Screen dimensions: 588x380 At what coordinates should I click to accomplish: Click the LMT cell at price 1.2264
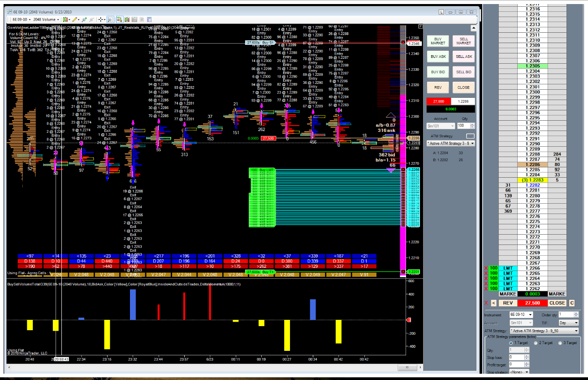coord(508,279)
